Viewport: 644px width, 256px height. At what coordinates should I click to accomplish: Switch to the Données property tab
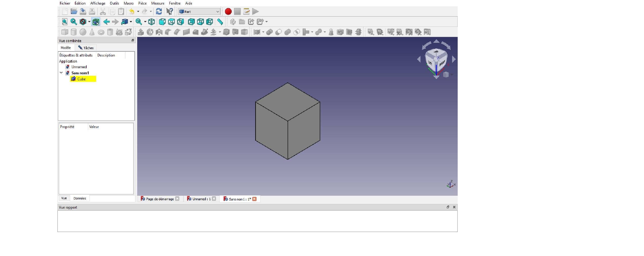[80, 198]
